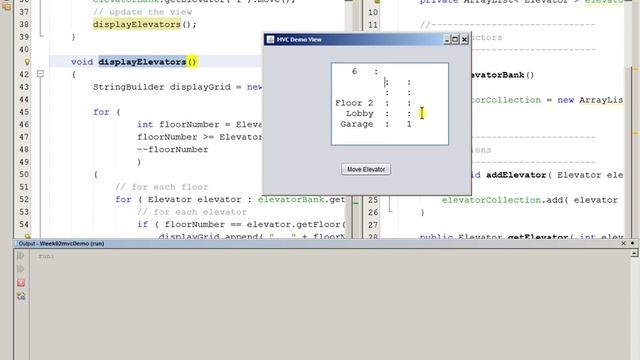640x360 pixels.
Task: Click the '6' floor label in the demo view
Action: 354,71
